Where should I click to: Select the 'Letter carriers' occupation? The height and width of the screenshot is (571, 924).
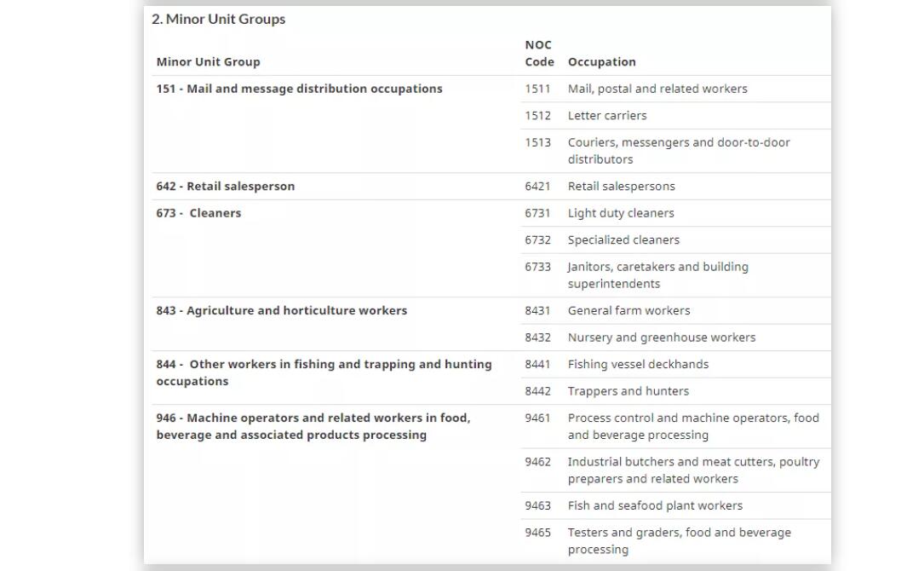[607, 116]
